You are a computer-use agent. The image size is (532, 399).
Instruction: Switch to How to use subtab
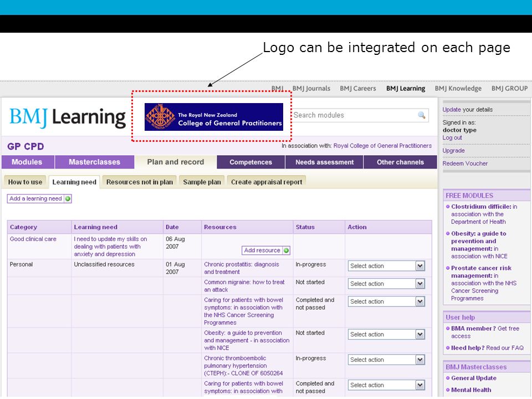tap(25, 182)
